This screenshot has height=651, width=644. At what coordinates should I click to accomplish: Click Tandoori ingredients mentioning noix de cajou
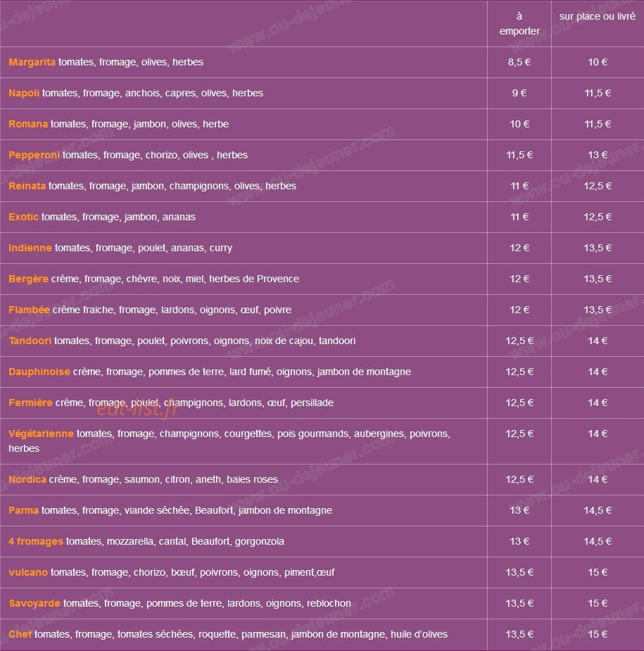(x=205, y=341)
